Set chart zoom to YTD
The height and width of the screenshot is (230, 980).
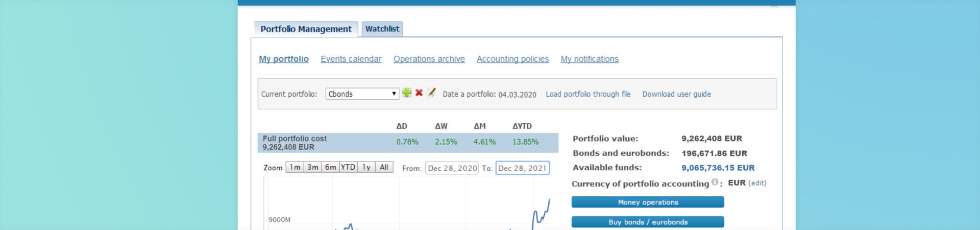point(348,167)
